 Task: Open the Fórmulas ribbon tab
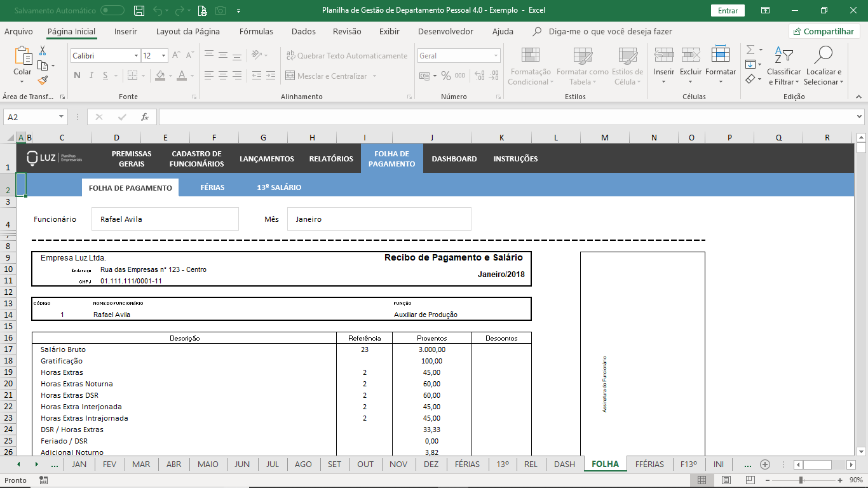click(x=256, y=32)
